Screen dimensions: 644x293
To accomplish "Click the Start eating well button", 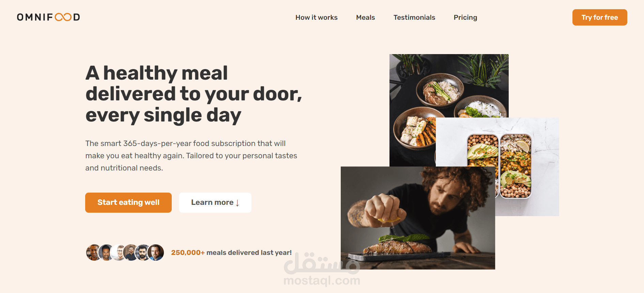I will click(x=128, y=202).
